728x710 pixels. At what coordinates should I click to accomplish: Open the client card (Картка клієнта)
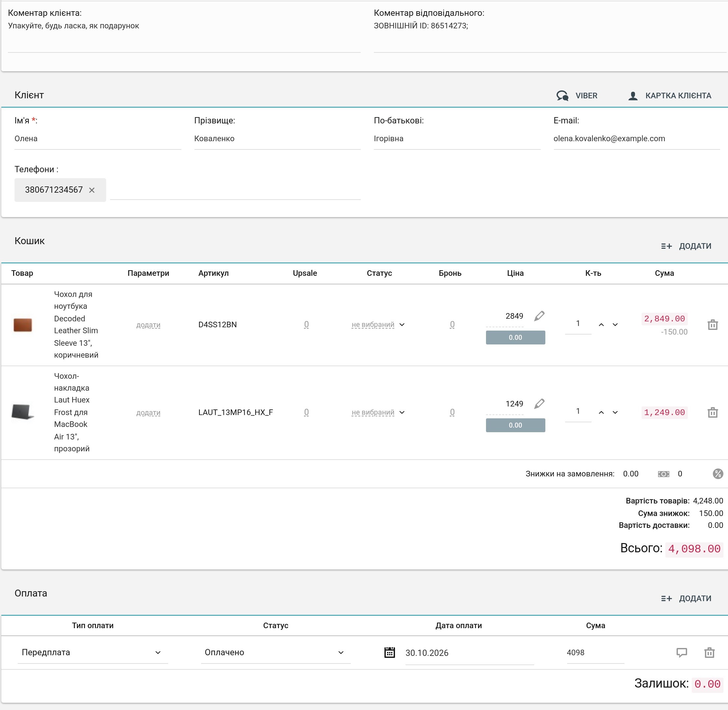(670, 96)
